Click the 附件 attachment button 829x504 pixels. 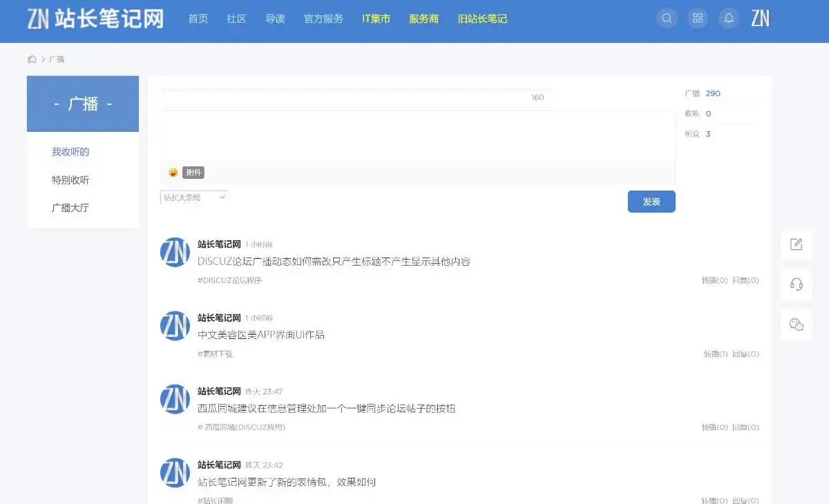point(193,173)
